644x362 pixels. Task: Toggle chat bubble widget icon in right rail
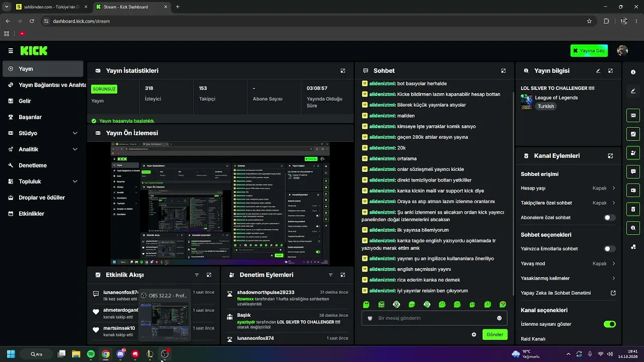(633, 171)
